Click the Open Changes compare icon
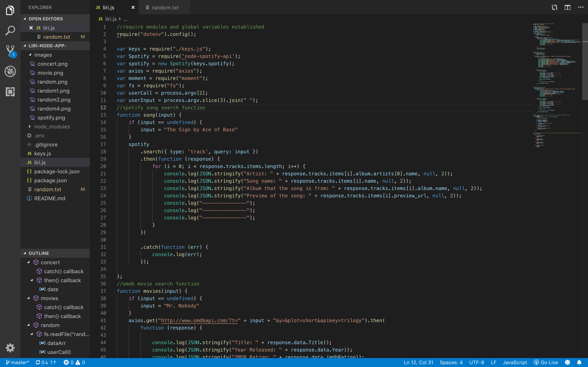 [554, 7]
